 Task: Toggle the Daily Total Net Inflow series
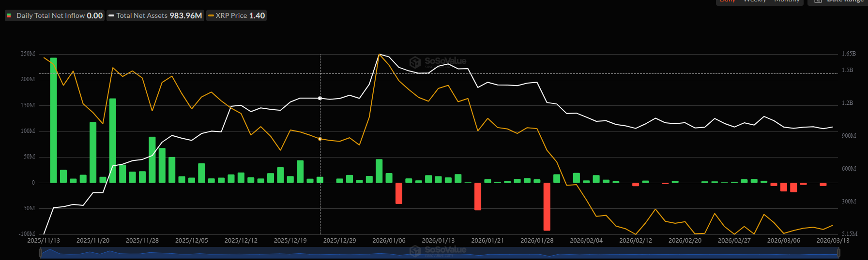pyautogui.click(x=55, y=15)
